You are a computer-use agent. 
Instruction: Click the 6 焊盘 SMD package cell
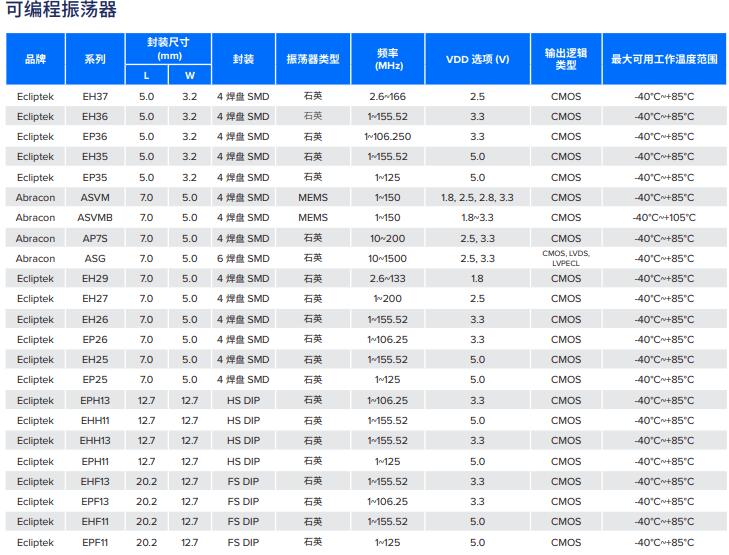243,258
